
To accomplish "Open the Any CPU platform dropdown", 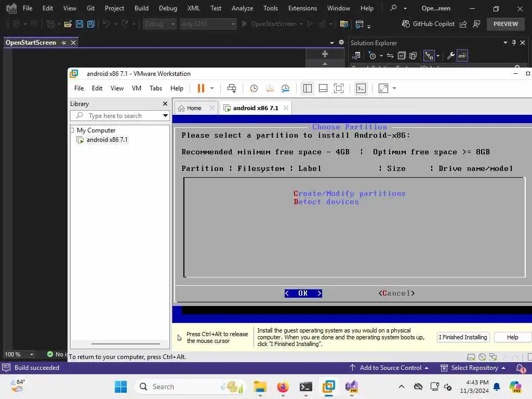I will click(208, 24).
